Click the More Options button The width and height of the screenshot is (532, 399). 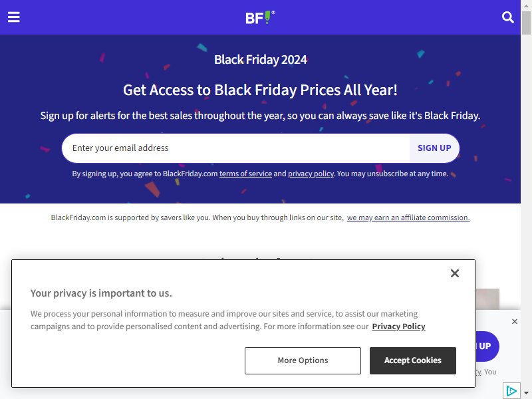point(303,360)
